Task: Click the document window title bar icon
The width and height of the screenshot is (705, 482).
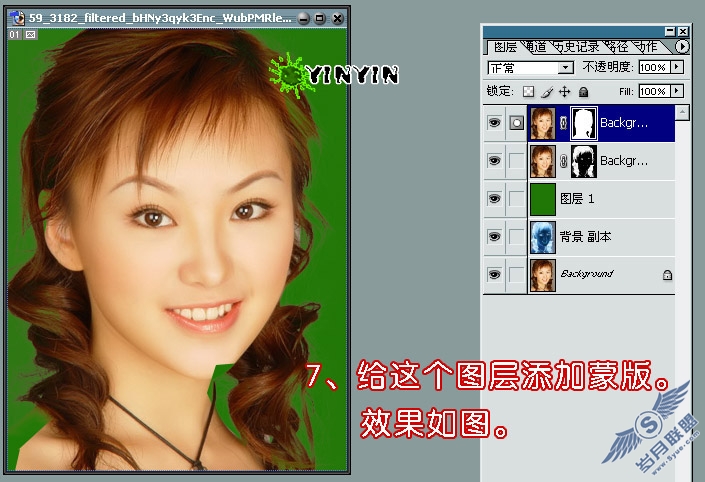Action: [x=18, y=18]
